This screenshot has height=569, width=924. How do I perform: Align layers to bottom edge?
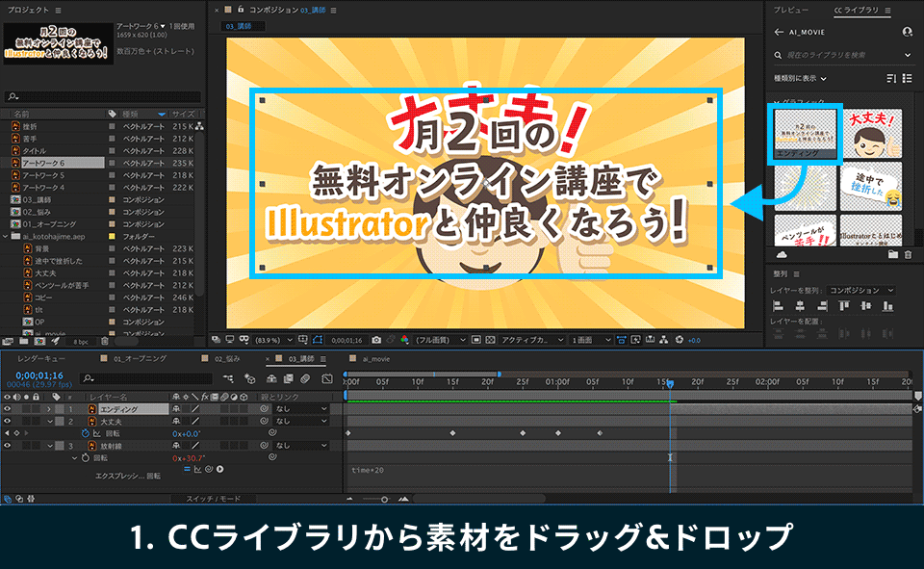(x=887, y=305)
